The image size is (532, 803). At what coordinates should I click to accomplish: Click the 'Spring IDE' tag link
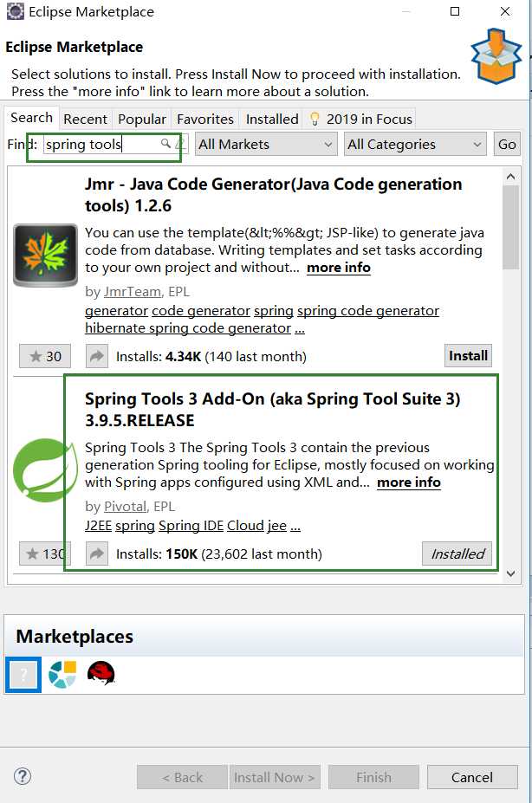191,526
